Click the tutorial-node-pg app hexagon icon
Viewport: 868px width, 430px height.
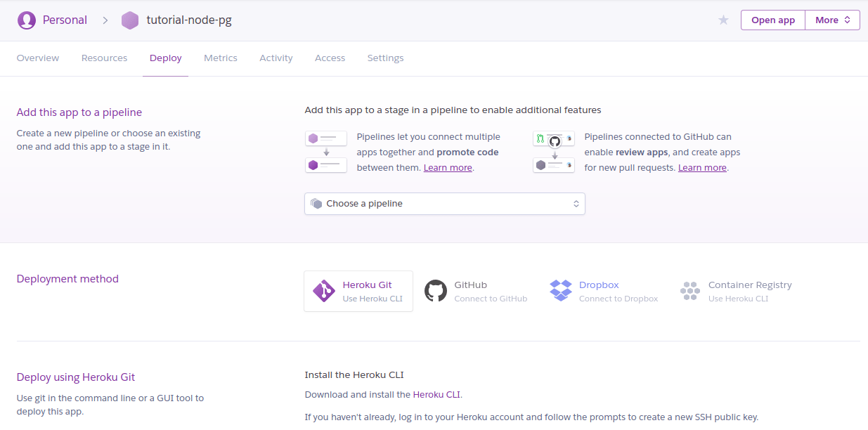(130, 20)
